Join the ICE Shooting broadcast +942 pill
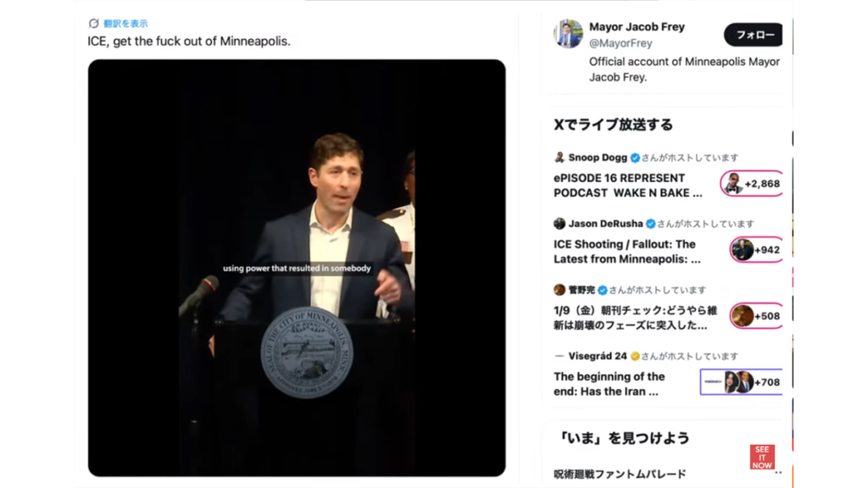The width and height of the screenshot is (868, 488). pyautogui.click(x=756, y=250)
